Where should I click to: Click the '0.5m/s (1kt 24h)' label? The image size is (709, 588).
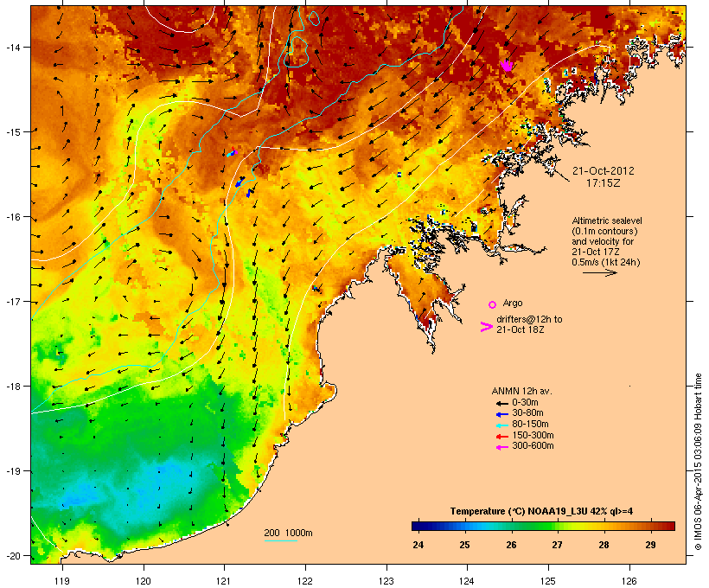coord(606,262)
